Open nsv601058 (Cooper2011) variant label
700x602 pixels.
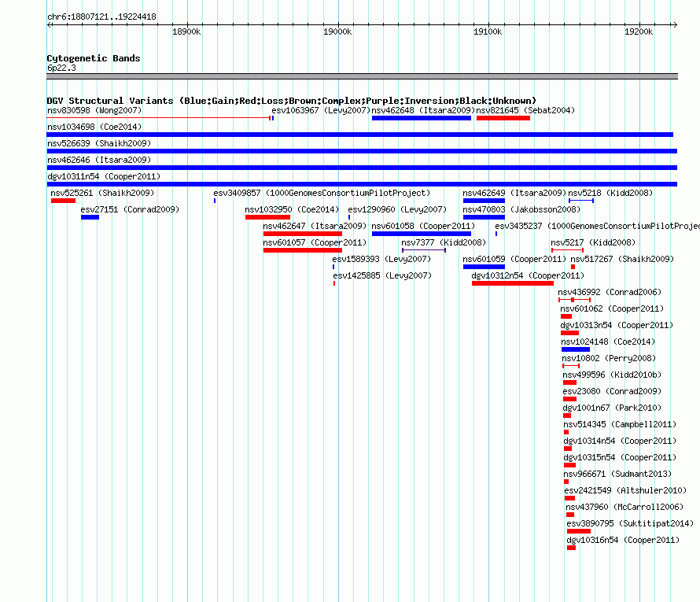pos(423,226)
